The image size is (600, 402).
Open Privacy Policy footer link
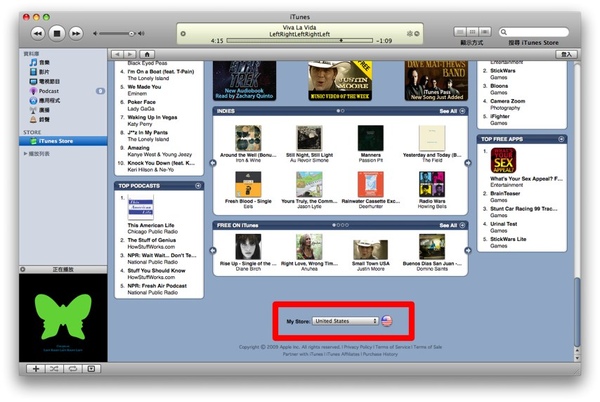pos(358,347)
